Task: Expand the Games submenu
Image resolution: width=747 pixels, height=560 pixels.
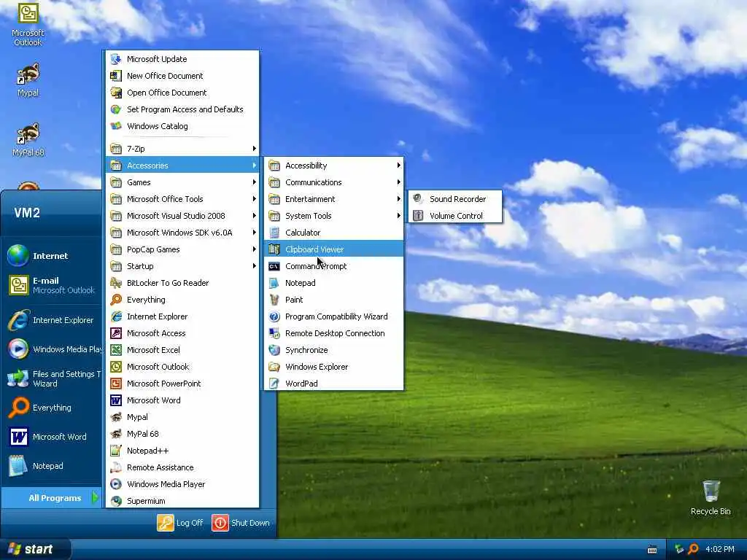Action: pos(183,182)
